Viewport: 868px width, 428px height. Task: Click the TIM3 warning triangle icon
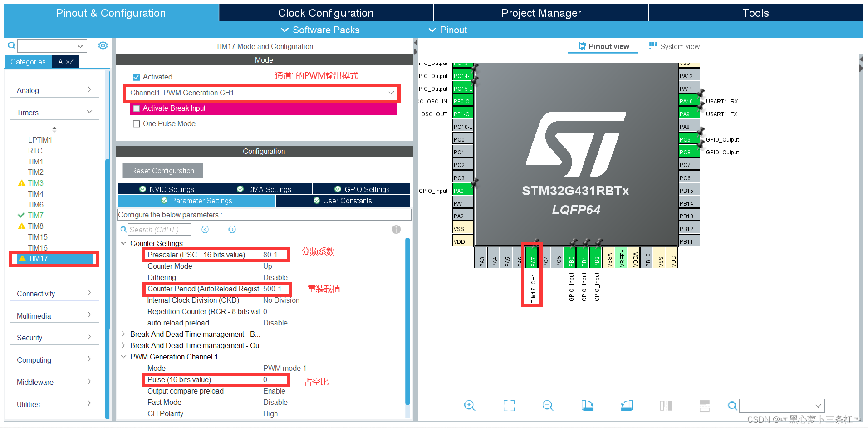[x=21, y=183]
